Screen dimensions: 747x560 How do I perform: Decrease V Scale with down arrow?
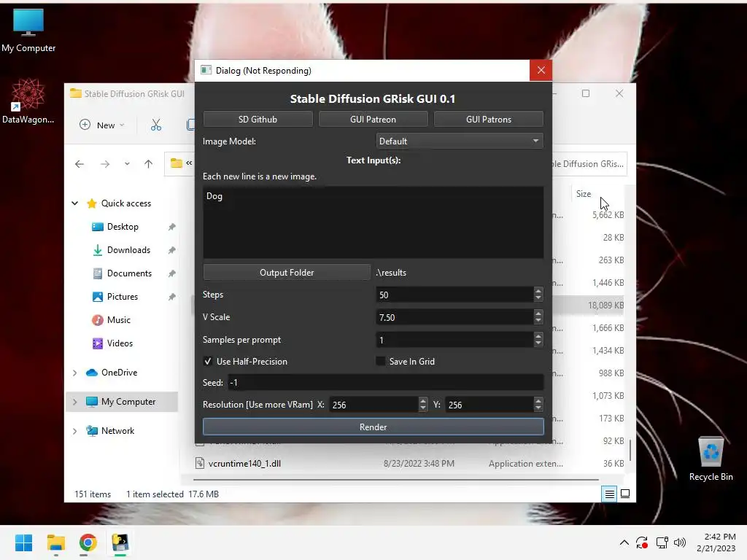[538, 322]
